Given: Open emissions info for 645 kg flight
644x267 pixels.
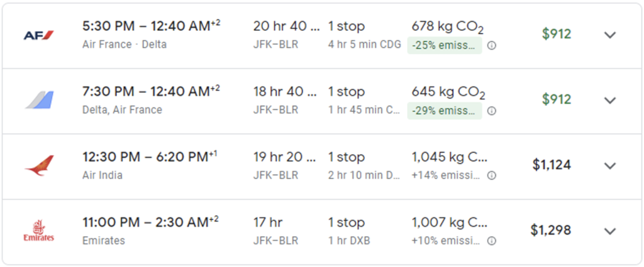Looking at the screenshot, I should click(492, 111).
